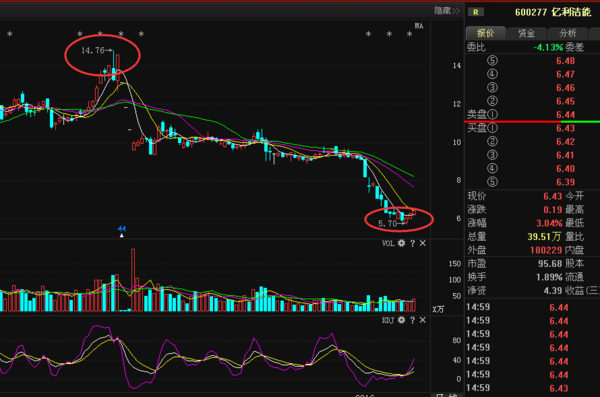Switch to the 资金 tab
The width and height of the screenshot is (600, 397).
pyautogui.click(x=527, y=33)
